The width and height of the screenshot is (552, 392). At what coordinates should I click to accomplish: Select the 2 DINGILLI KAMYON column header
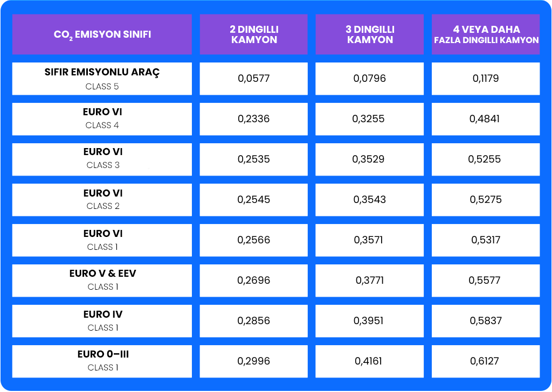coord(254,34)
